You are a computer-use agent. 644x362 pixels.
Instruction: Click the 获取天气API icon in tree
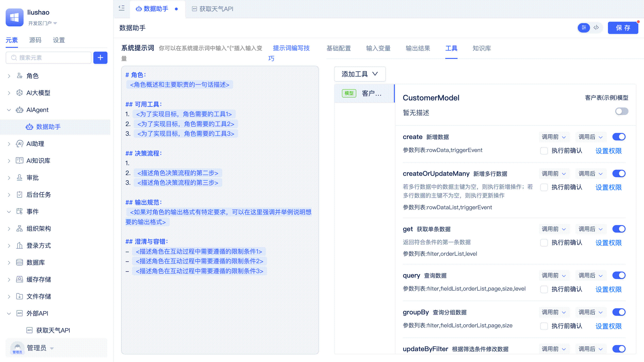click(29, 330)
